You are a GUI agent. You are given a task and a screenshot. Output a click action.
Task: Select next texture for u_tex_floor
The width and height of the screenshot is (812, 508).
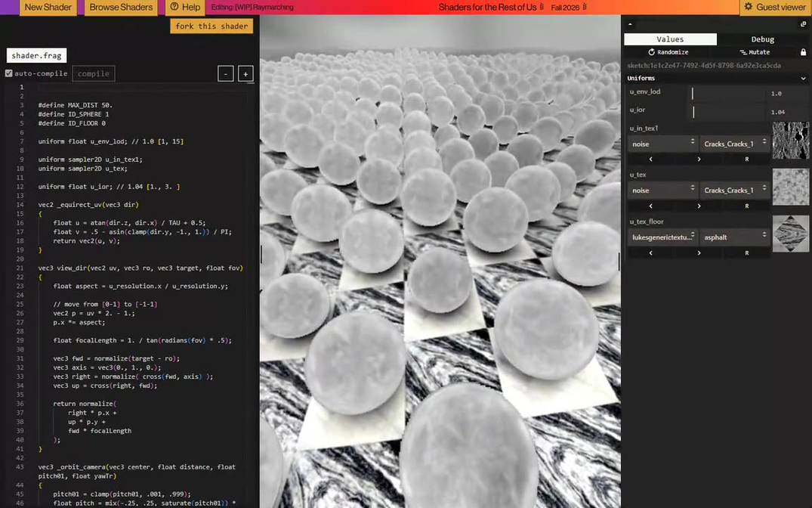pyautogui.click(x=699, y=252)
